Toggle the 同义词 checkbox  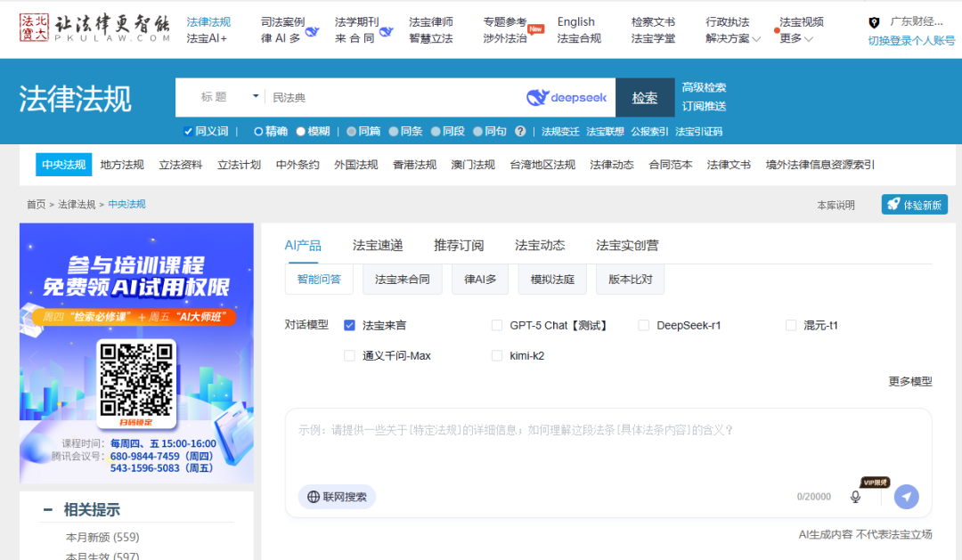[188, 131]
